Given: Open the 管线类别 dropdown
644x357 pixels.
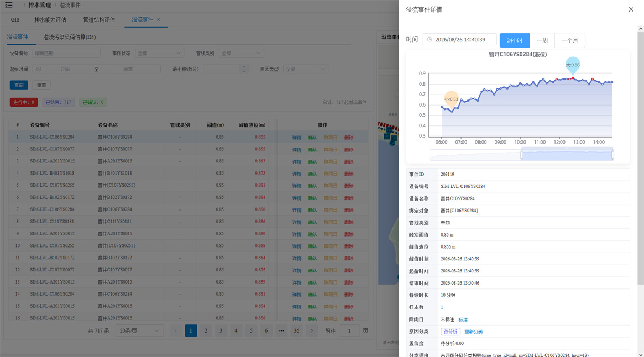Looking at the screenshot, I should (241, 54).
